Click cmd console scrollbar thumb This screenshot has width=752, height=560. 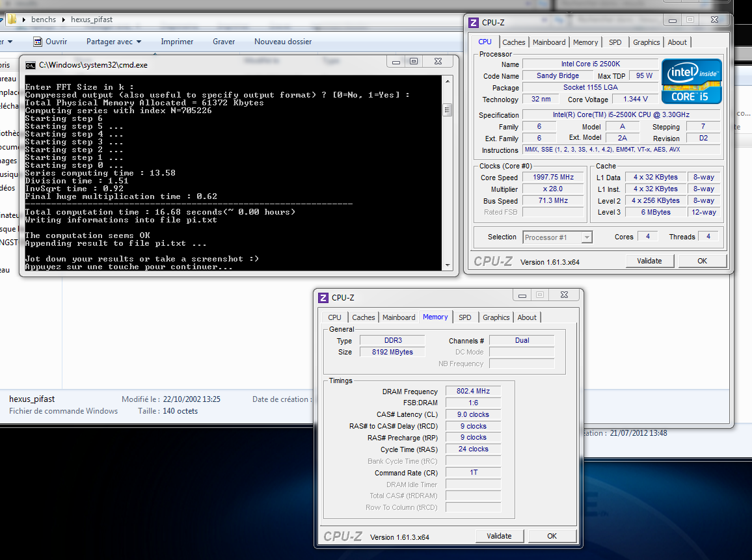click(x=448, y=111)
